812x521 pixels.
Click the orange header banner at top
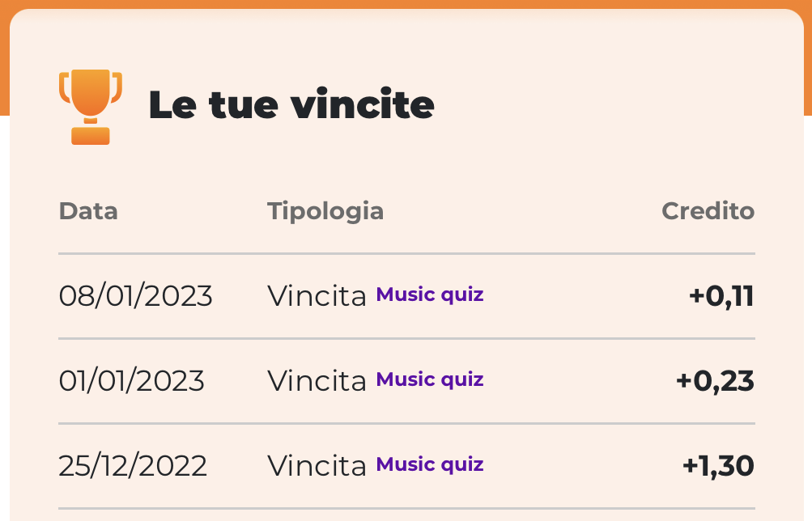[x=406, y=4]
